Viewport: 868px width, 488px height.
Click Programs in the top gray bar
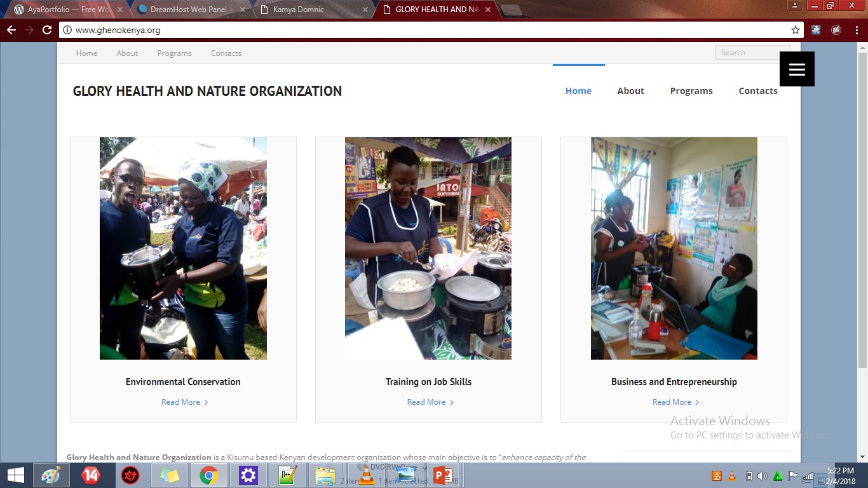174,53
